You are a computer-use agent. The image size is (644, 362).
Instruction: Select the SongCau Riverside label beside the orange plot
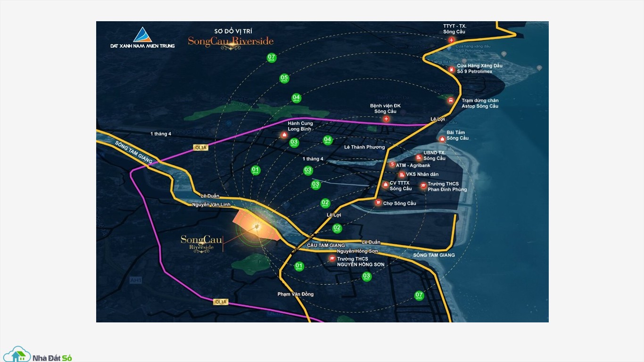pos(201,243)
